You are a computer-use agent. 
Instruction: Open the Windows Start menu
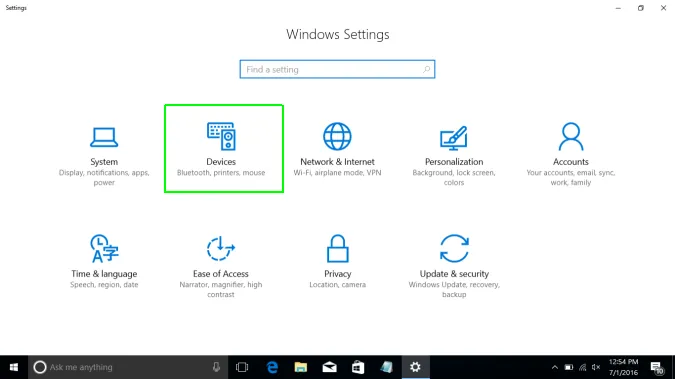tap(14, 367)
